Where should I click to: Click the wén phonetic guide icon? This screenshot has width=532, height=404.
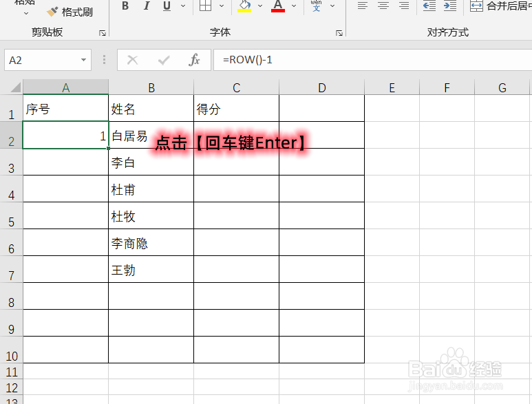tap(316, 6)
